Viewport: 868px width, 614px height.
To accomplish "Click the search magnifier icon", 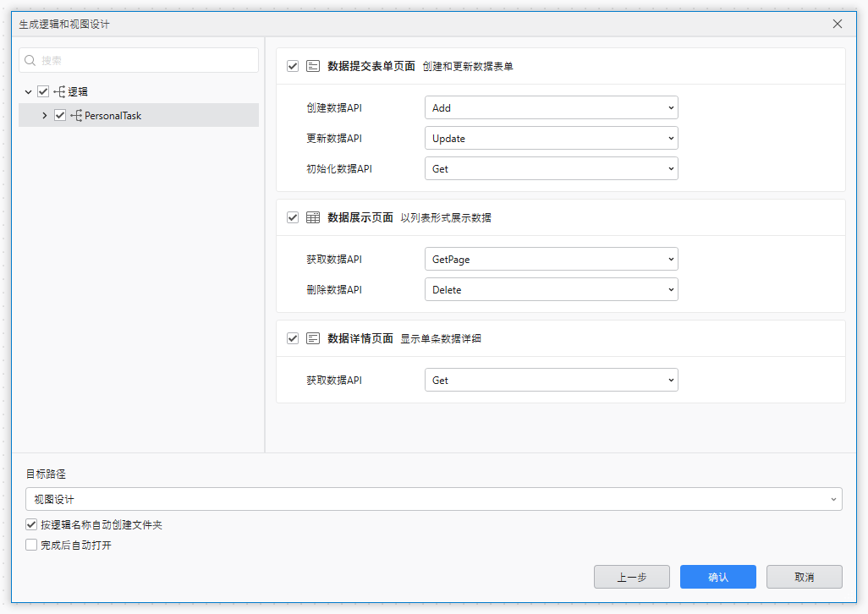I will coord(30,61).
